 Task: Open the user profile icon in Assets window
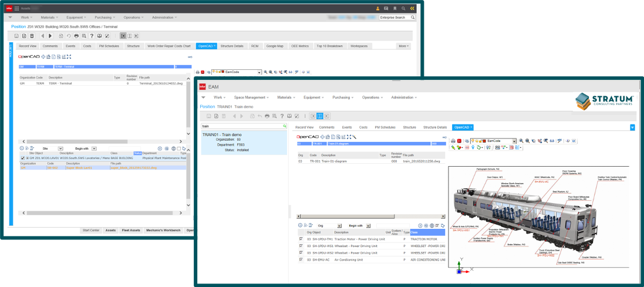coord(378,8)
